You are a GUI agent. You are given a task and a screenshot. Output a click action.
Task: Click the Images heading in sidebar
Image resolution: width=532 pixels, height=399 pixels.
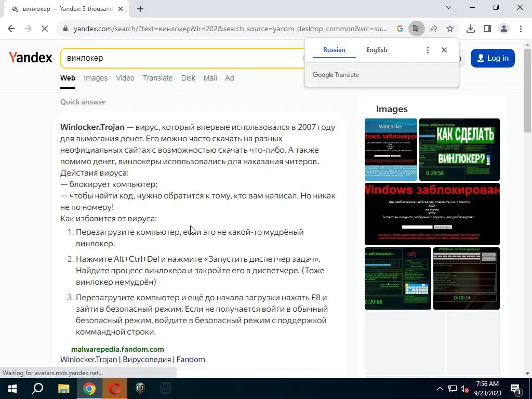click(392, 109)
